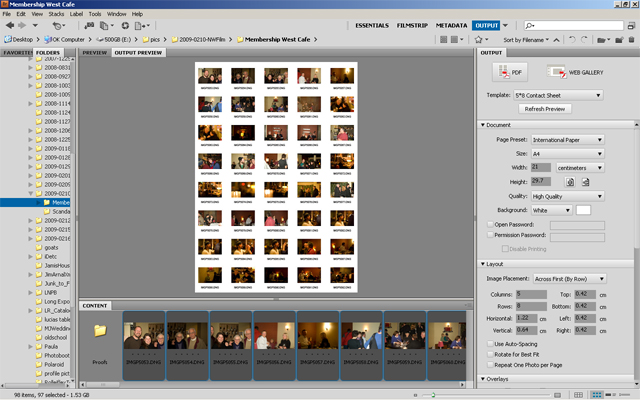
Task: Click the background color swatch
Action: [583, 210]
